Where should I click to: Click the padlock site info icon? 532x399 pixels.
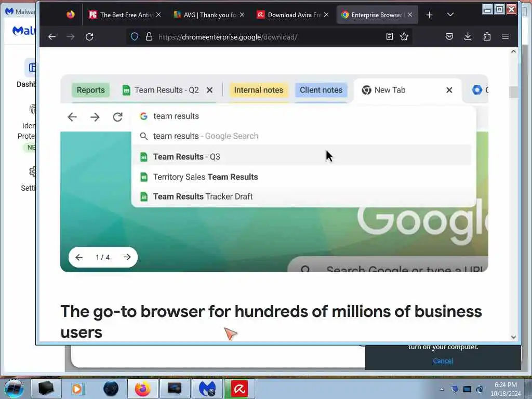[149, 37]
